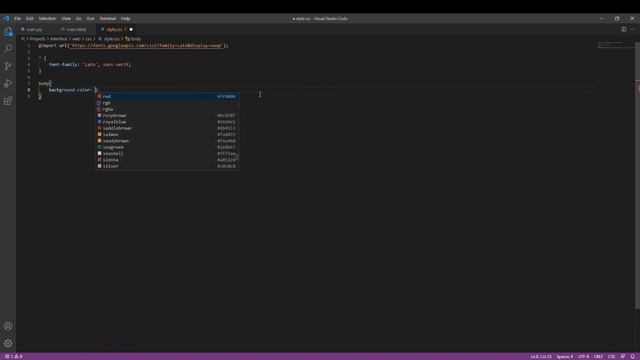Open errors and warnings count in status bar
The image size is (640, 360).
pyautogui.click(x=13, y=356)
